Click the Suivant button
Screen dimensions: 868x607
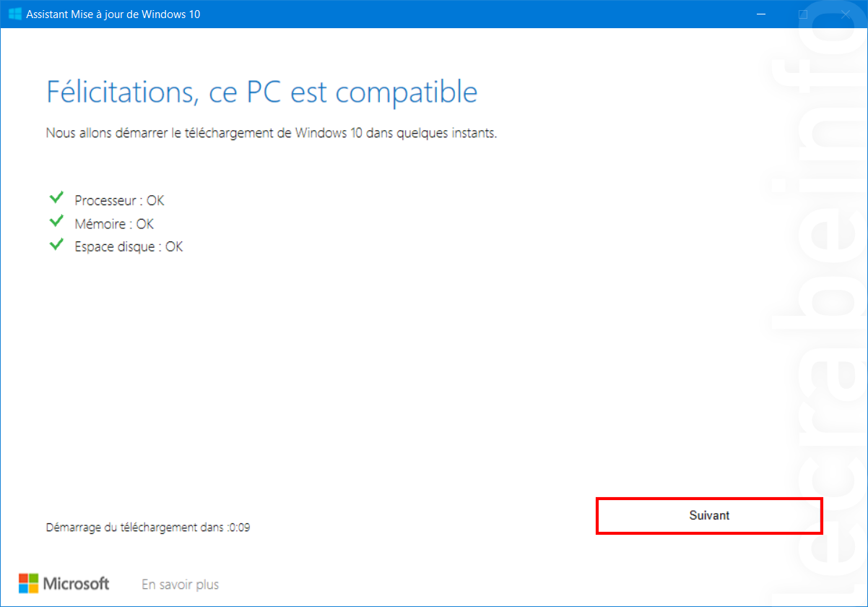(x=708, y=516)
